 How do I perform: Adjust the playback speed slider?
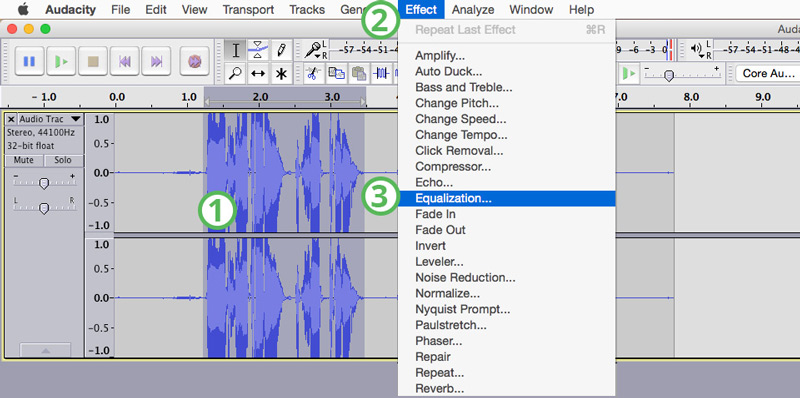(x=669, y=75)
